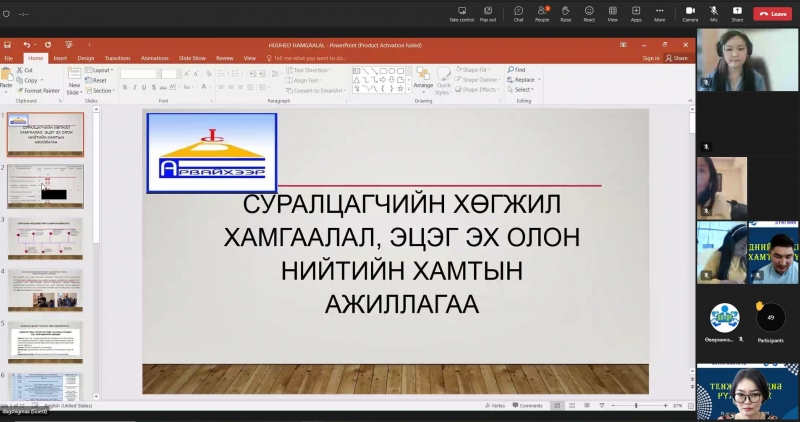800x422 pixels.
Task: Show the People list
Action: click(542, 13)
